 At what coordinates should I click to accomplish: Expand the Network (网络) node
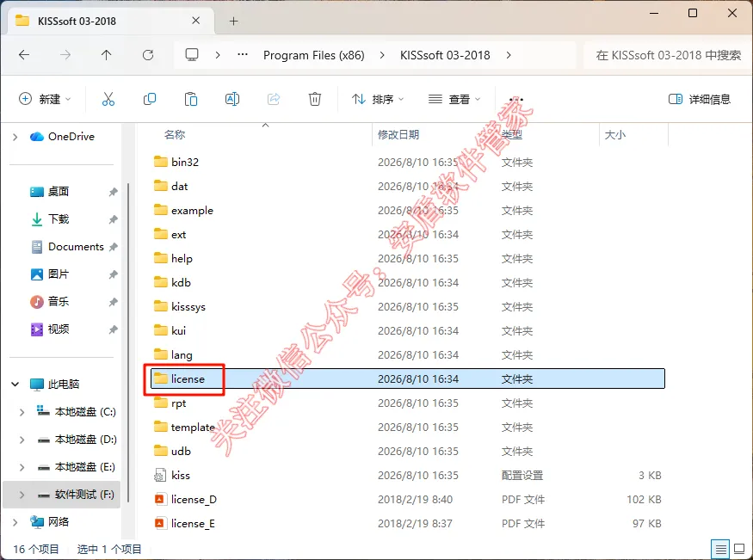[x=15, y=522]
